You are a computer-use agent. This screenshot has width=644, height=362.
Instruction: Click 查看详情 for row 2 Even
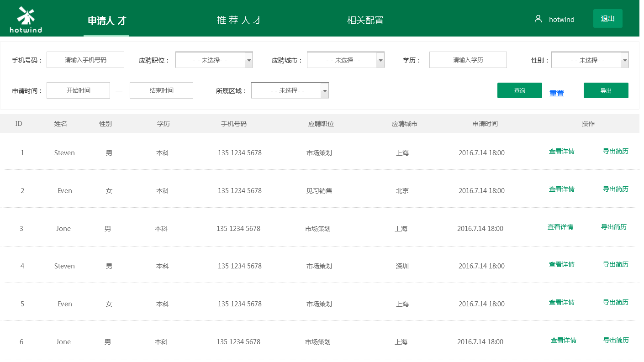pyautogui.click(x=562, y=189)
